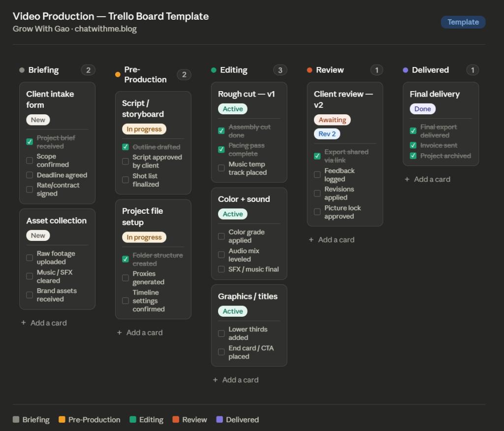Uncheck the Invoice sent checkbox
This screenshot has width=504, height=431.
pos(413,145)
